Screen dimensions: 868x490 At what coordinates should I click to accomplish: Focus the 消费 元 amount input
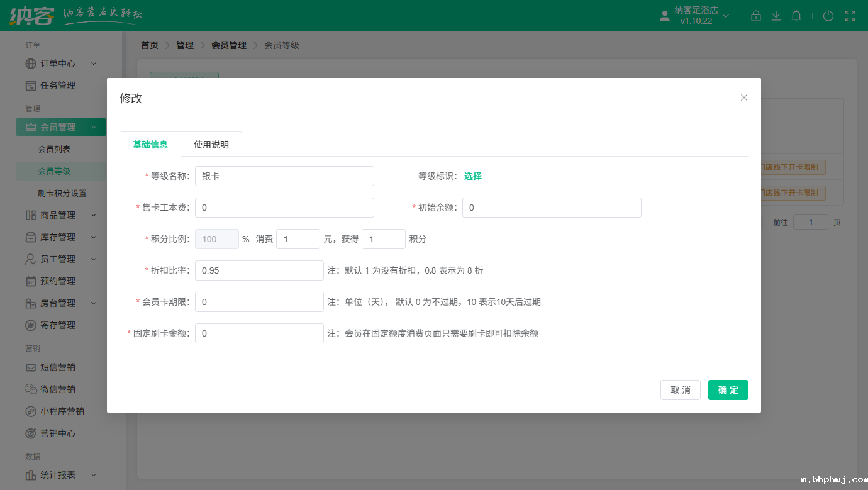point(298,239)
